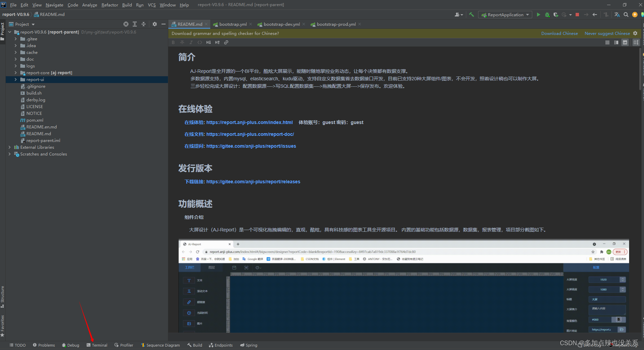Select preview-only view mode

click(x=625, y=42)
